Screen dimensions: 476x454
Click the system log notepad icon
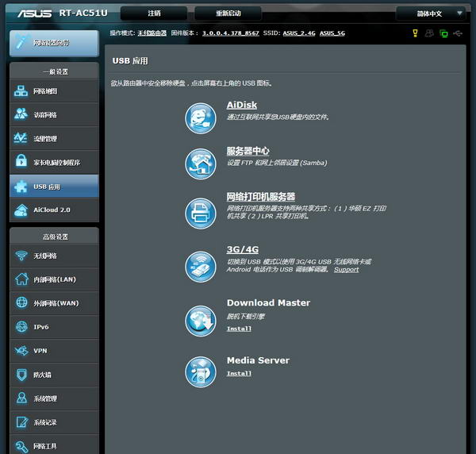pos(22,421)
